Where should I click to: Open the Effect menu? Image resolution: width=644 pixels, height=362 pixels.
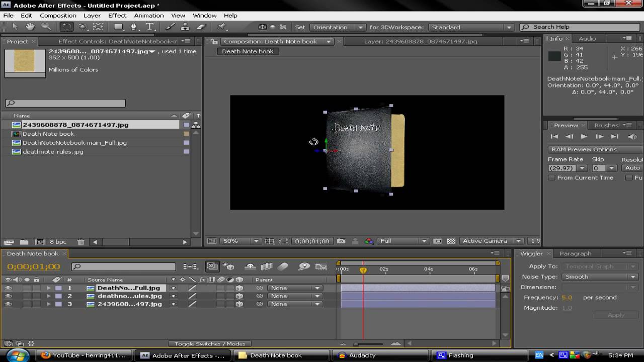click(117, 16)
